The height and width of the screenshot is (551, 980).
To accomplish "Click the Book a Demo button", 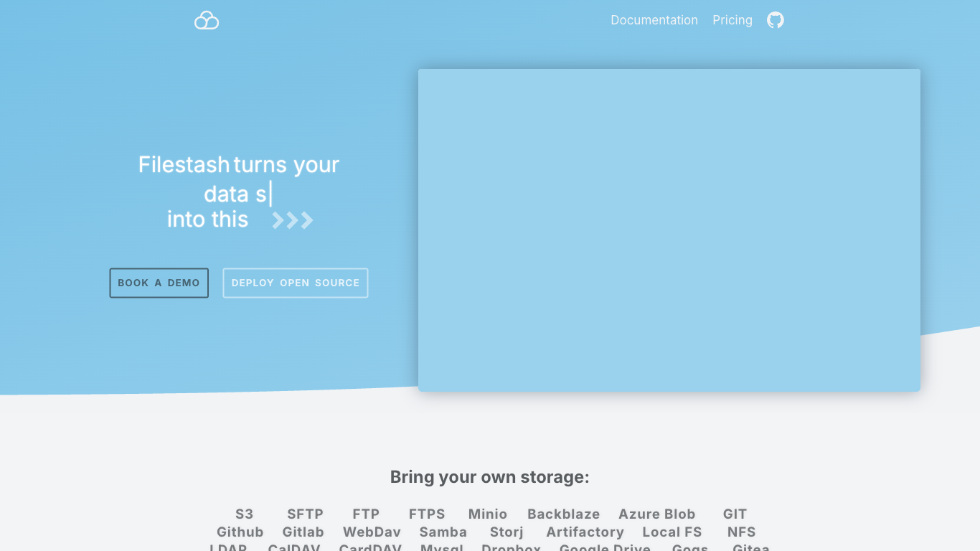I will coord(159,283).
